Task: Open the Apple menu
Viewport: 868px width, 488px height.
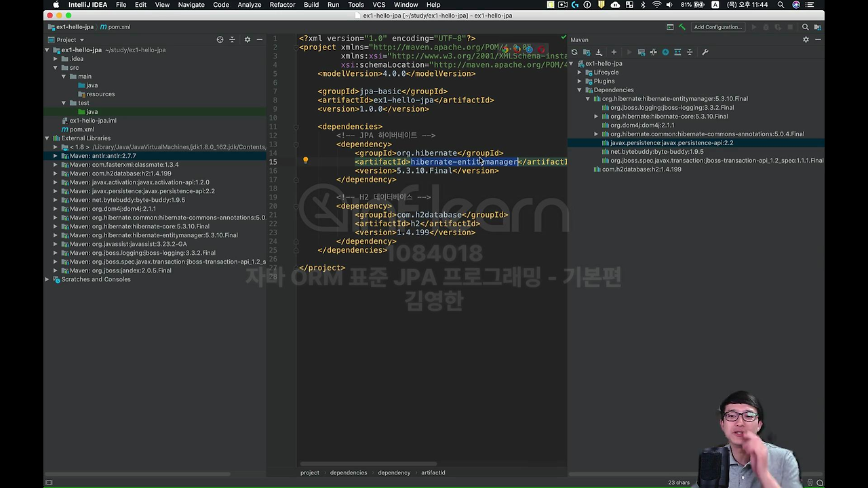Action: [56, 5]
